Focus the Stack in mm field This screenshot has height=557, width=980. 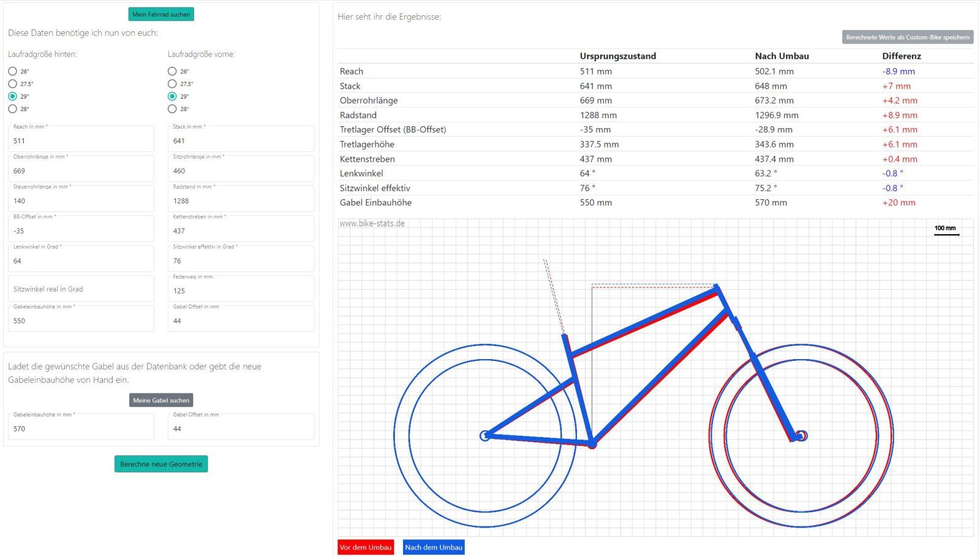click(241, 140)
